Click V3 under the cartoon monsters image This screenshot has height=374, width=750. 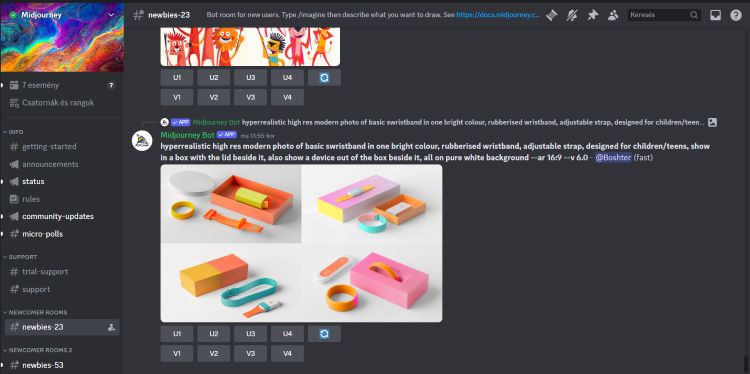pos(251,97)
